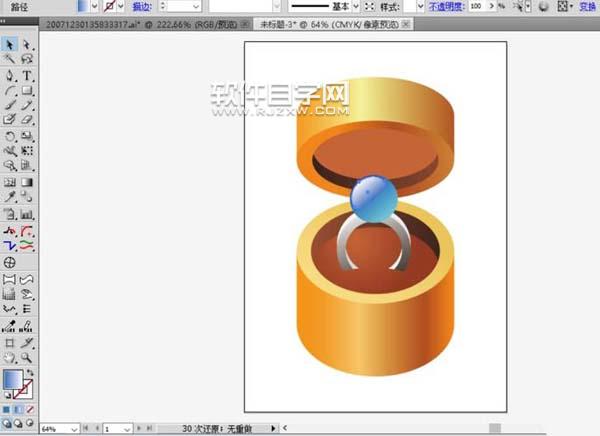Click the control bar fill swatch
The image size is (600, 436).
pyautogui.click(x=83, y=6)
